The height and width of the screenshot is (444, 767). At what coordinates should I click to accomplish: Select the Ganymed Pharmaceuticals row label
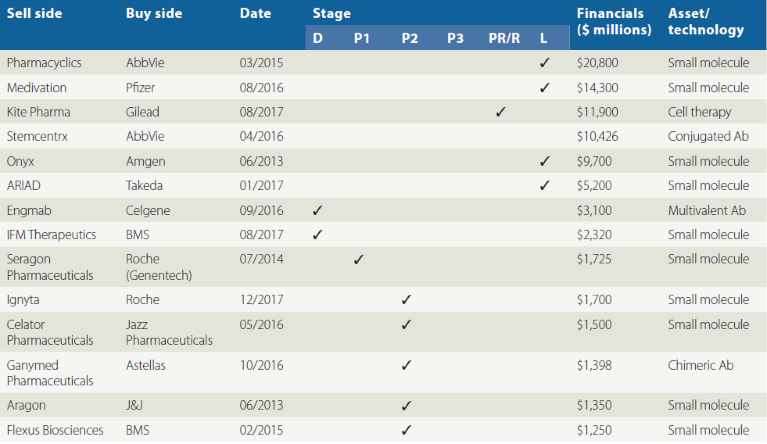(49, 373)
